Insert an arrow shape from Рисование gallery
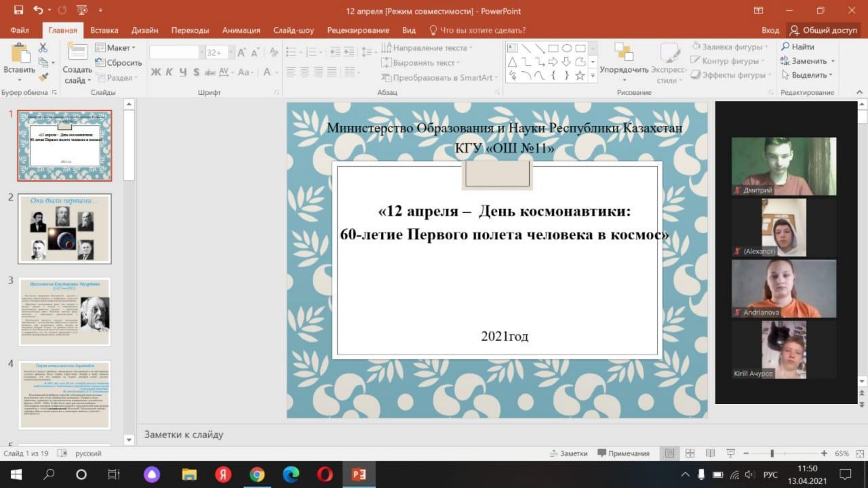Viewport: 868px width, 488px height. coord(554,61)
